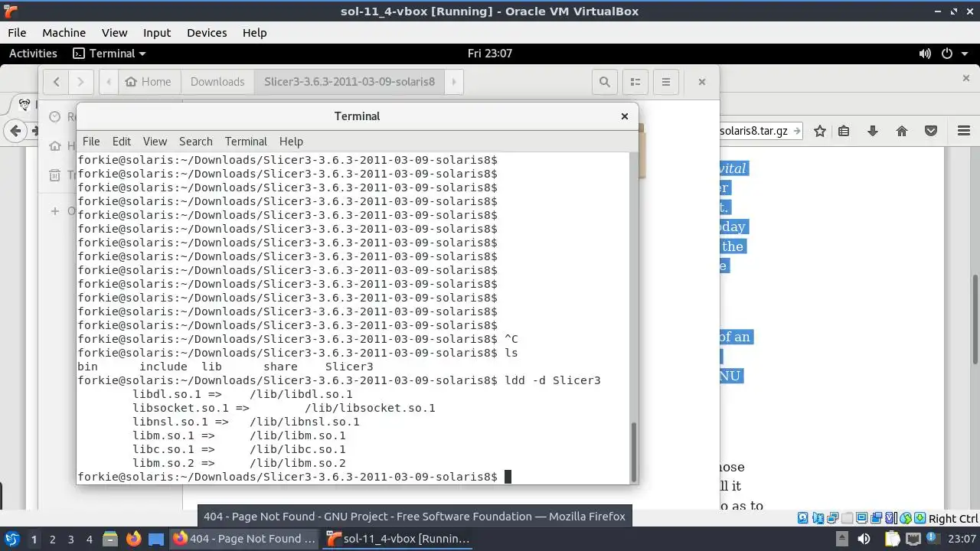The height and width of the screenshot is (551, 980).
Task: Open Terminal Help menu
Action: point(291,142)
